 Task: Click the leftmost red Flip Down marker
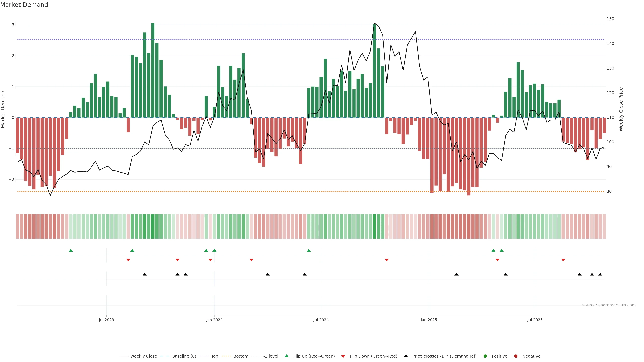(x=128, y=260)
